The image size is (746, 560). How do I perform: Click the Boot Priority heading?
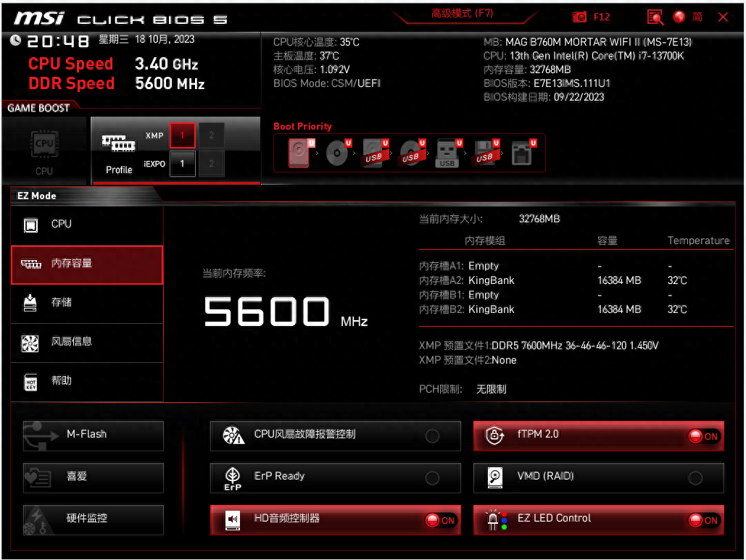(302, 127)
